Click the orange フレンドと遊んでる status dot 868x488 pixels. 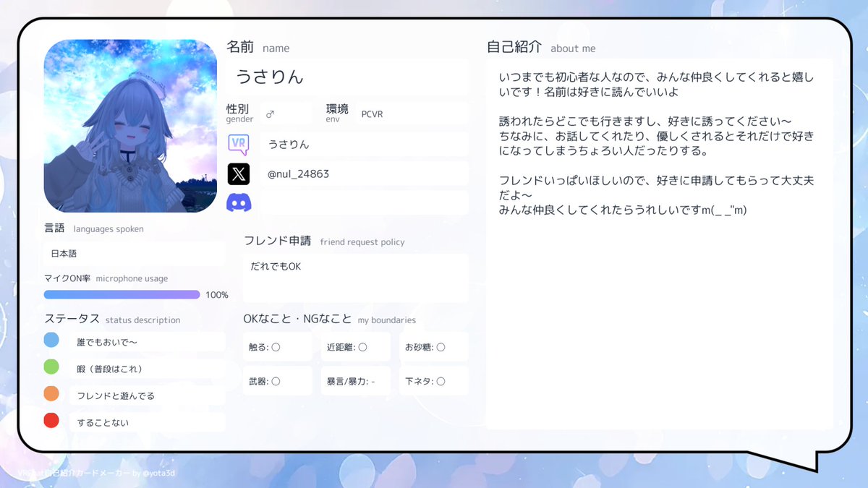pos(51,394)
